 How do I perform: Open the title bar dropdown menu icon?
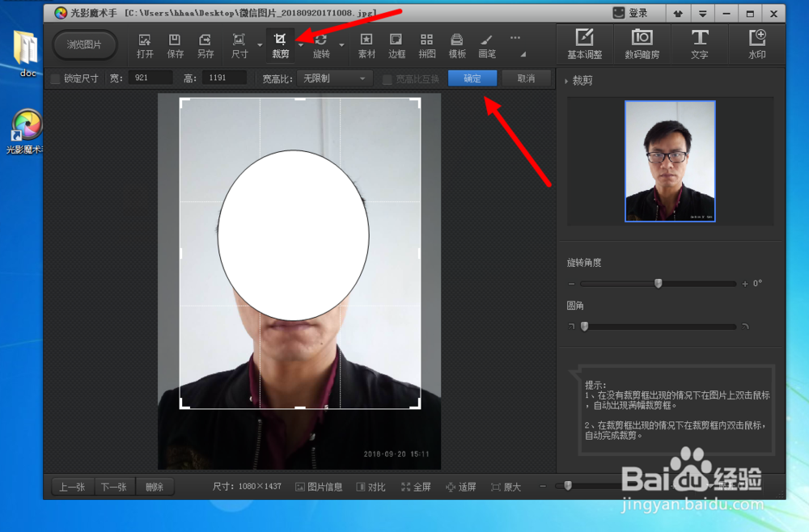702,14
